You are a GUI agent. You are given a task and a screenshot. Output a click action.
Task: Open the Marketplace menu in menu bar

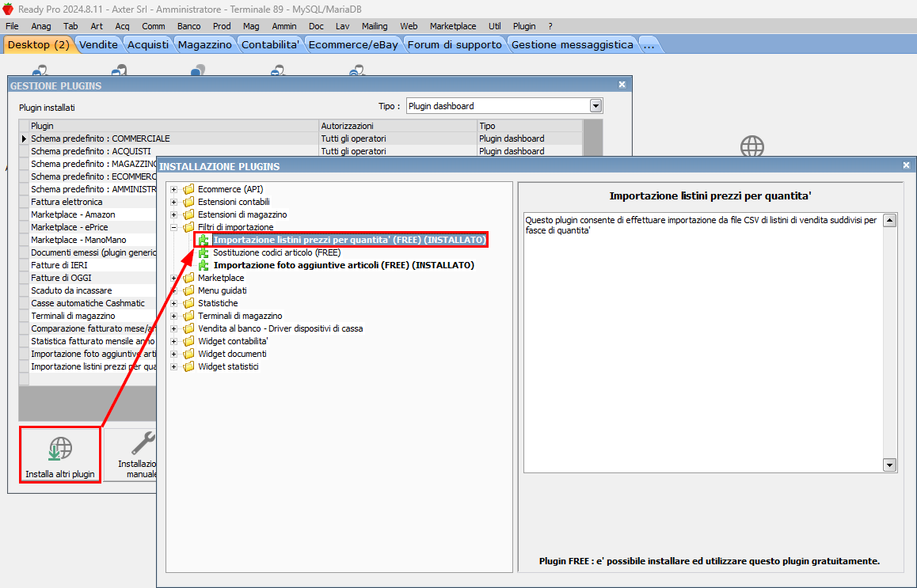click(453, 26)
